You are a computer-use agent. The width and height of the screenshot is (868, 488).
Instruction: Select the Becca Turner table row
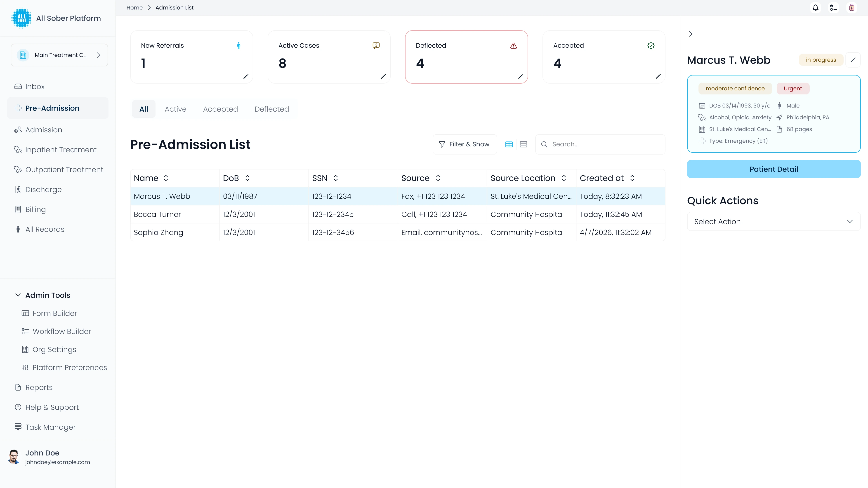(x=398, y=215)
